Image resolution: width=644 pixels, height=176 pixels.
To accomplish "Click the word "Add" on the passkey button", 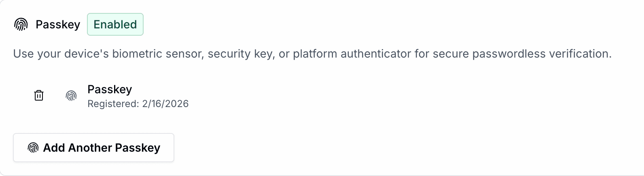I will (x=54, y=148).
